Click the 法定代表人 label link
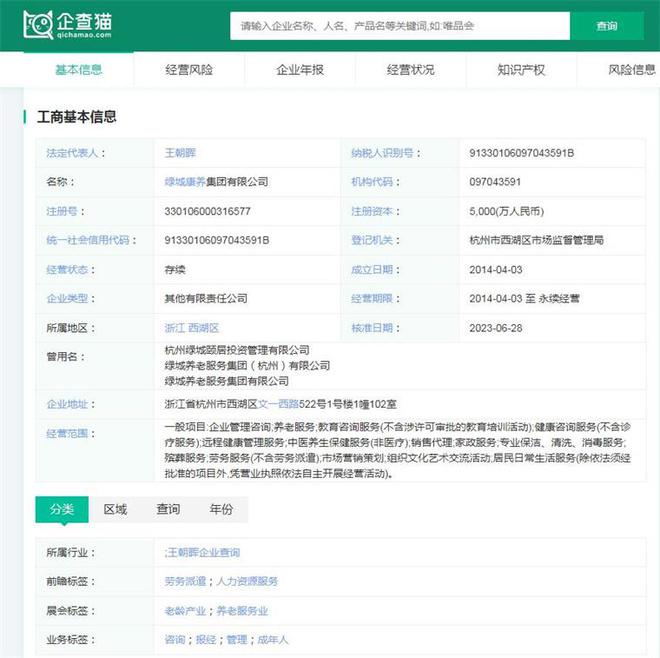 72,152
